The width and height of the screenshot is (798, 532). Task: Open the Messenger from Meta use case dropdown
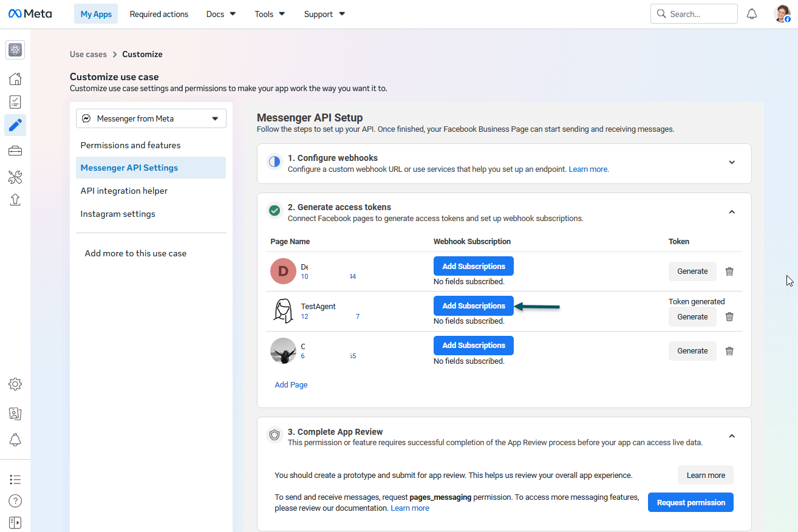151,118
